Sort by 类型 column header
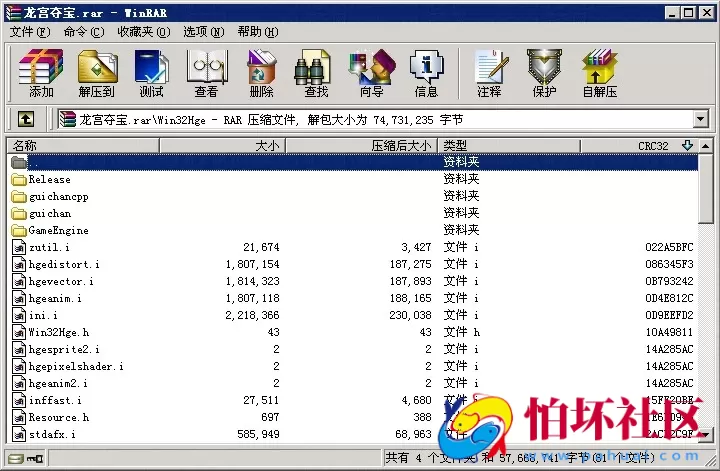720x471 pixels. tap(509, 146)
